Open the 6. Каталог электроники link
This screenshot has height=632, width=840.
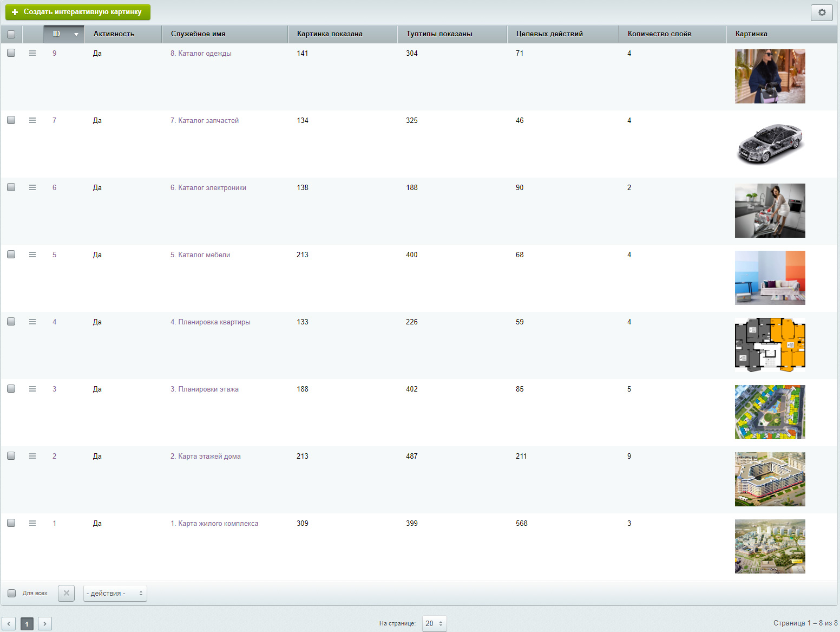pos(208,187)
